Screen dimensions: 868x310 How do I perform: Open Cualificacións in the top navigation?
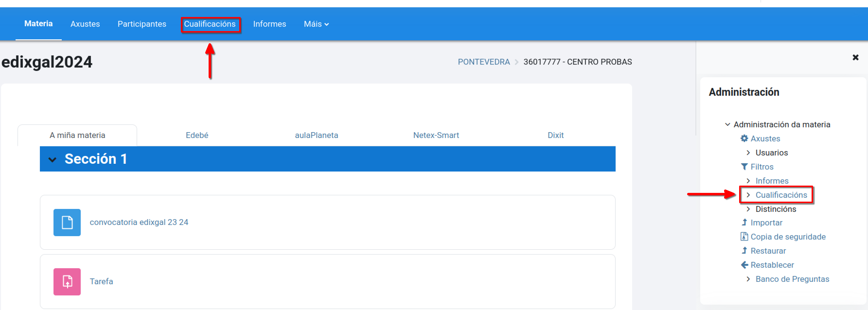tap(210, 24)
